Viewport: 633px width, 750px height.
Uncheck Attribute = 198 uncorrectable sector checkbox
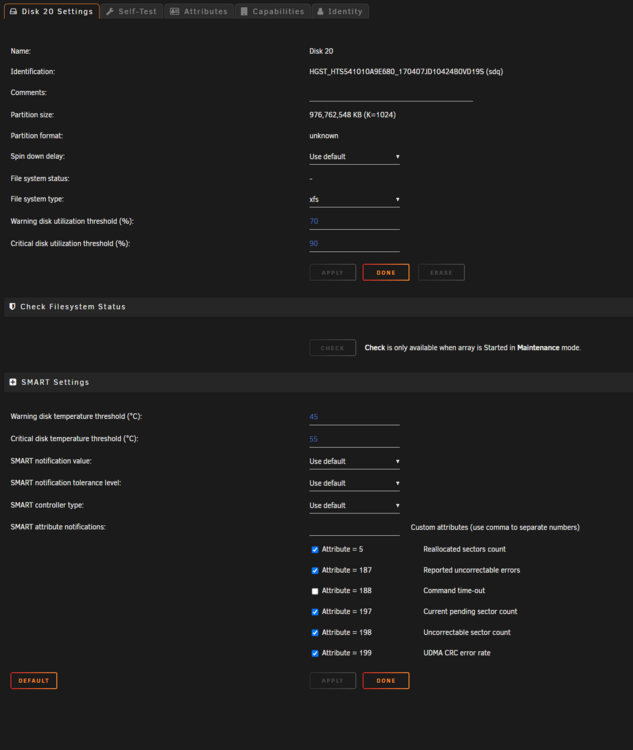click(315, 632)
